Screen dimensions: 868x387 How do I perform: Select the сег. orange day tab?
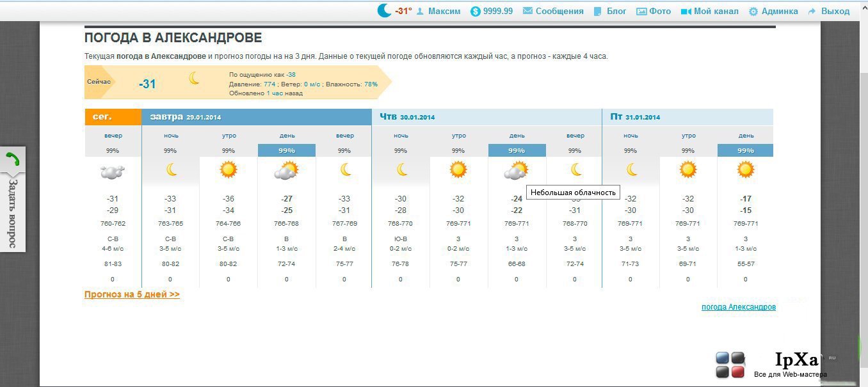pos(113,117)
